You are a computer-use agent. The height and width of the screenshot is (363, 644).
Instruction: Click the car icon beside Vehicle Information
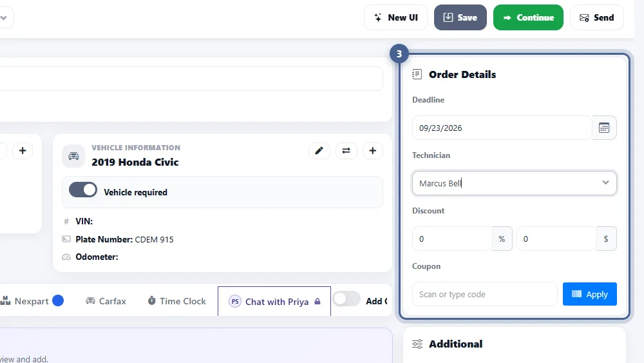pos(73,156)
